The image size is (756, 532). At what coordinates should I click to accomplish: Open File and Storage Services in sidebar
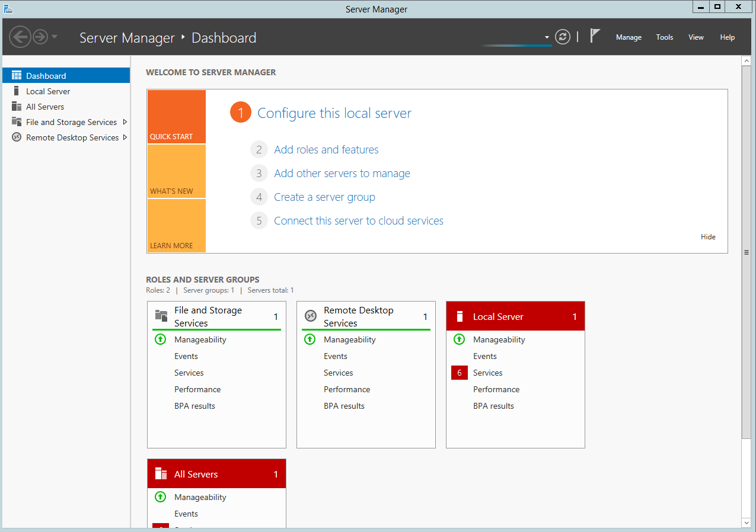click(71, 122)
